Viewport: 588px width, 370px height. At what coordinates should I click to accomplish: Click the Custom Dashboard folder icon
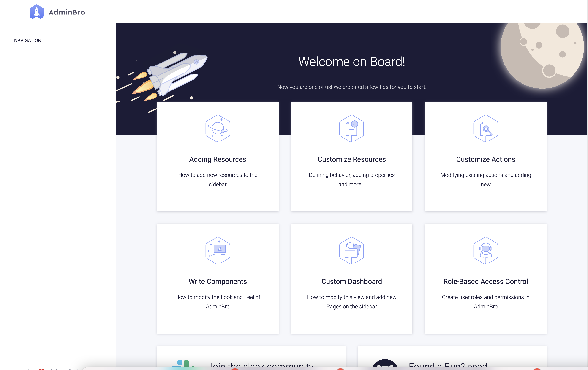(351, 251)
